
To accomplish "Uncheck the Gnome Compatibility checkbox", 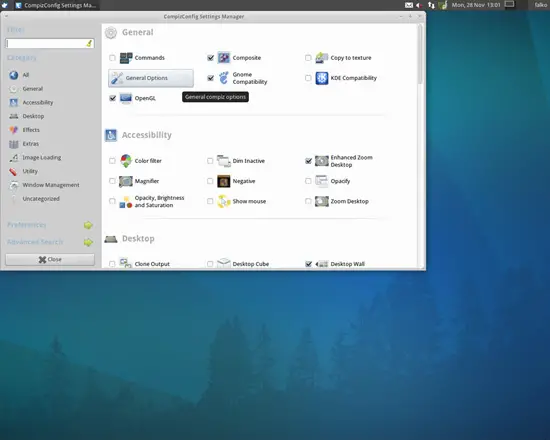I will click(x=210, y=78).
